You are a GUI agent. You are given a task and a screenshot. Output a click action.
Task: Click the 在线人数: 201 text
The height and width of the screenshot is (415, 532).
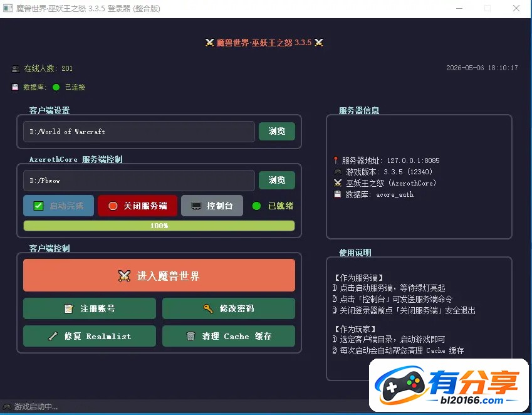(x=48, y=68)
